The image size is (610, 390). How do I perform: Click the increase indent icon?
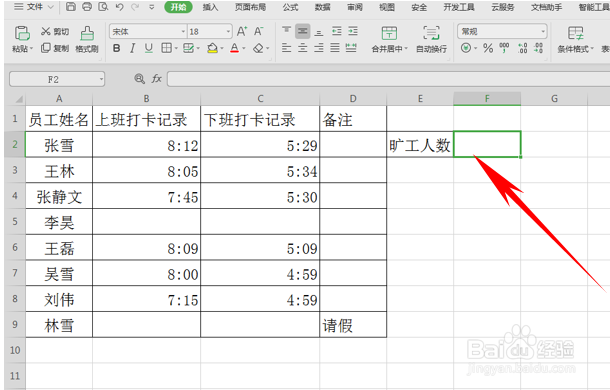pyautogui.click(x=353, y=31)
